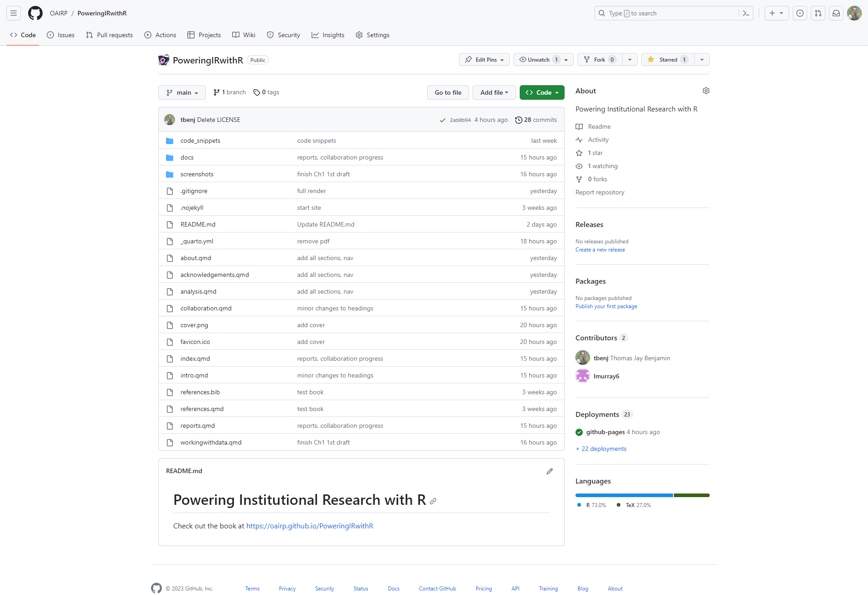Screen dimensions: 868x595
Task: Switch to the Code tab
Action: [x=23, y=35]
